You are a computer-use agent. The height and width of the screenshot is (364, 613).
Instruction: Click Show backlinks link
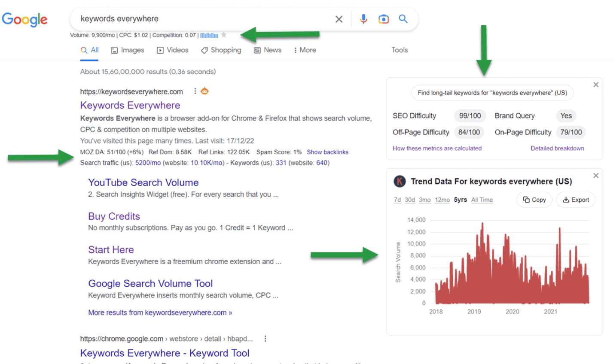327,152
